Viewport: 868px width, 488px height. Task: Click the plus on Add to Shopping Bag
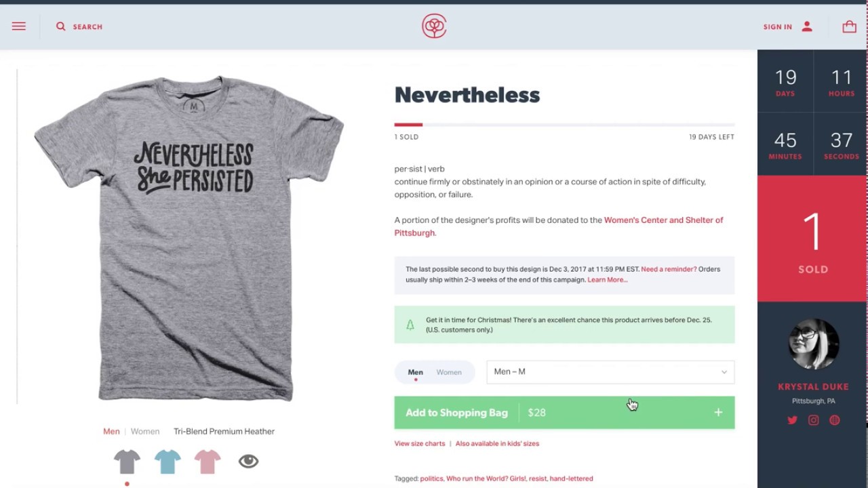(x=718, y=413)
